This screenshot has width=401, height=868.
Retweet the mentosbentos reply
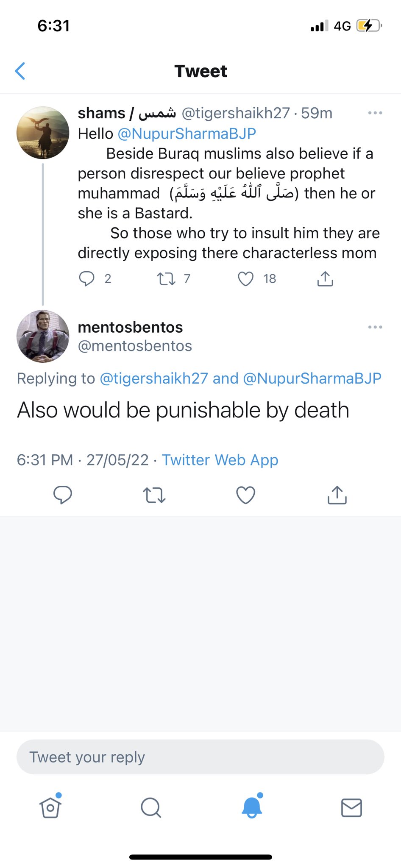[x=154, y=495]
